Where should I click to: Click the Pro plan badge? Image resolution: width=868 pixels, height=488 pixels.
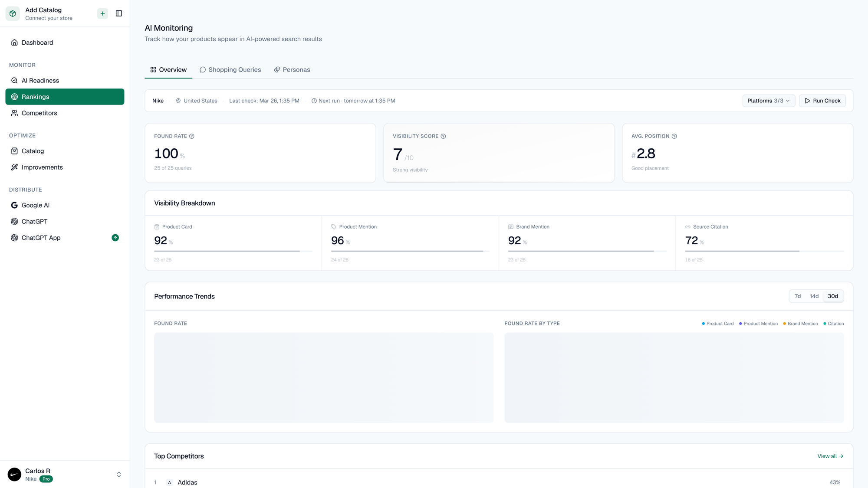(46, 479)
